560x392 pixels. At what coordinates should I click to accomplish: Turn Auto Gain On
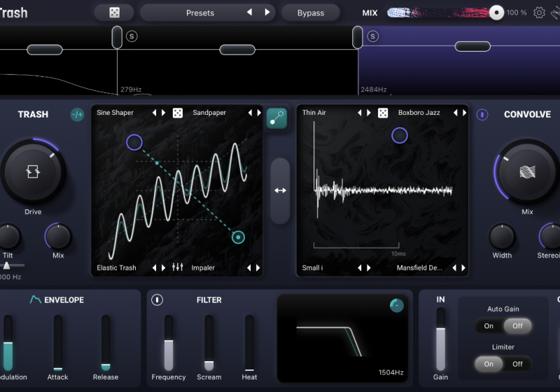coord(489,326)
